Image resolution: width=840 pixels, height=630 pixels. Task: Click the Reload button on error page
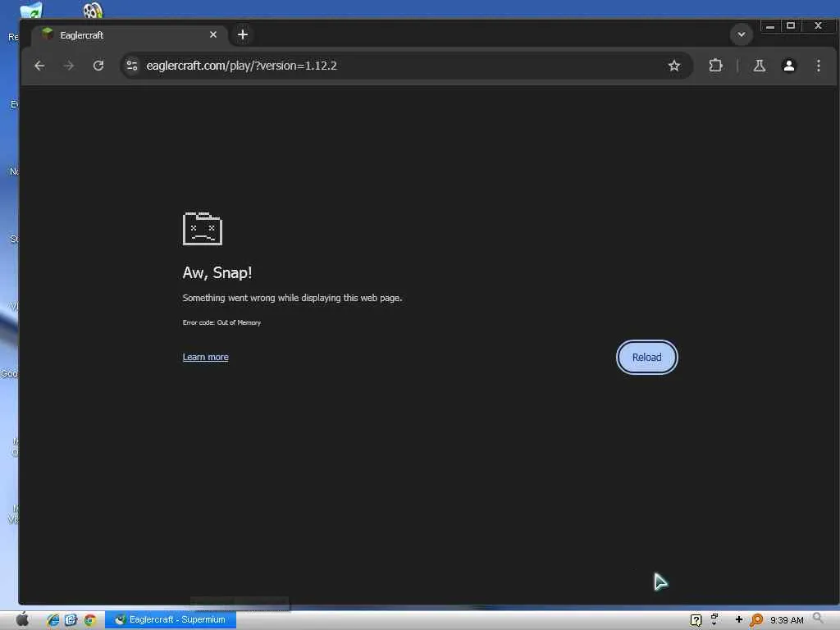646,358
